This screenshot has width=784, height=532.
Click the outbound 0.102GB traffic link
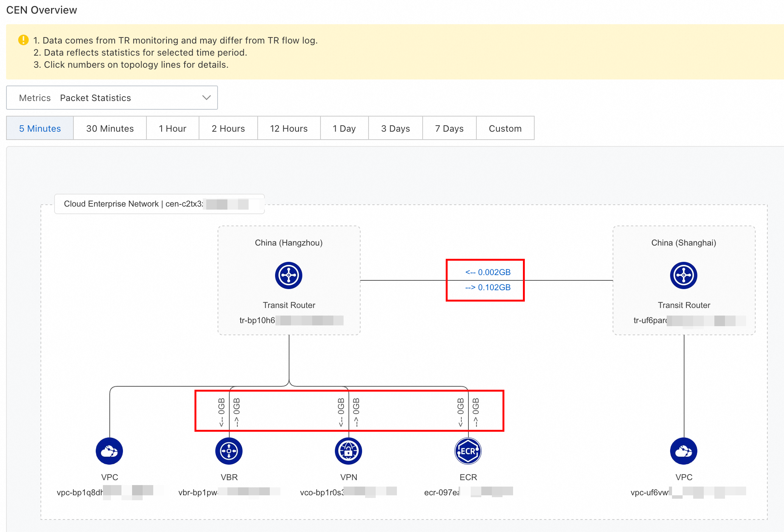click(488, 287)
